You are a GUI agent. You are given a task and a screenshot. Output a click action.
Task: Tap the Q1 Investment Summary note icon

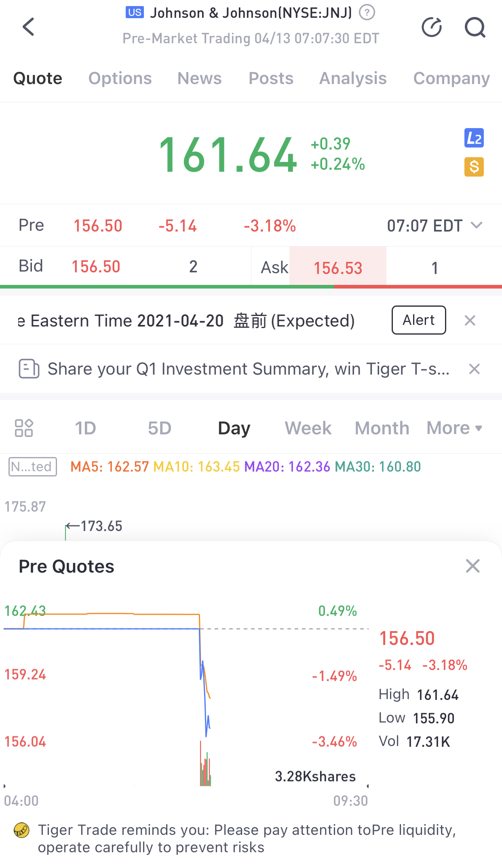(29, 369)
